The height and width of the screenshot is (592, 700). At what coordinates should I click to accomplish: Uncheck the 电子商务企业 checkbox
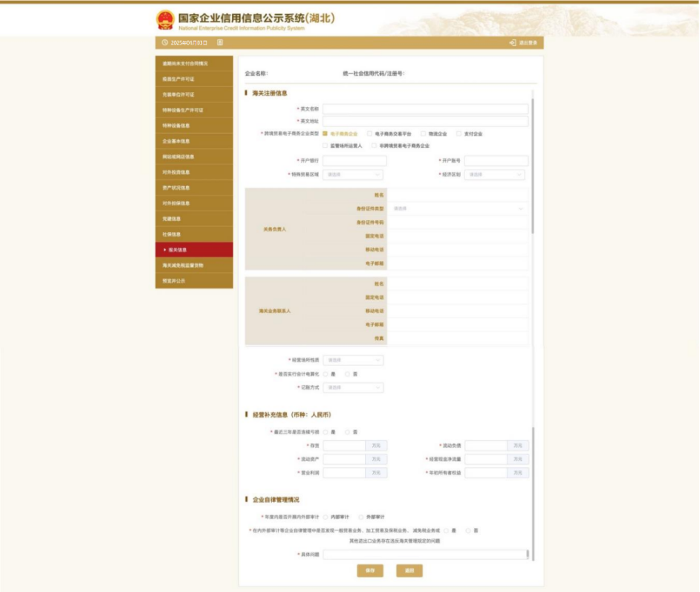pos(325,134)
